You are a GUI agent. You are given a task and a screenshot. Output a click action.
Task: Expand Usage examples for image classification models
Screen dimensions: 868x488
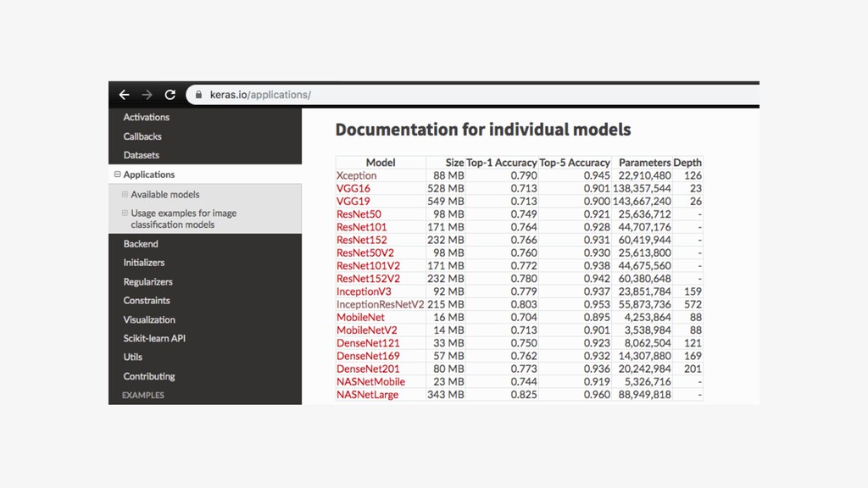click(125, 213)
